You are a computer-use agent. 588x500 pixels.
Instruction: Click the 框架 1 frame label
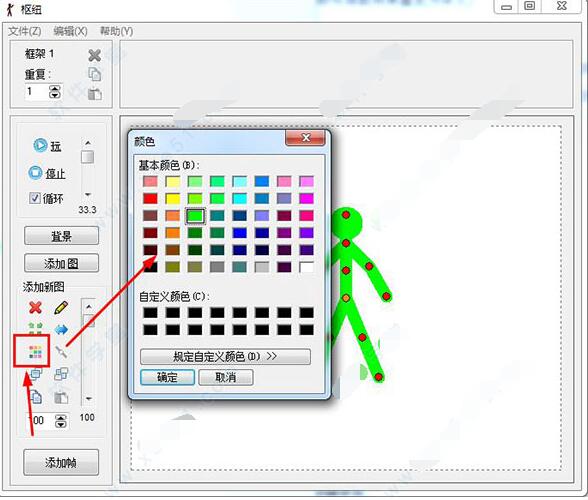pos(39,54)
